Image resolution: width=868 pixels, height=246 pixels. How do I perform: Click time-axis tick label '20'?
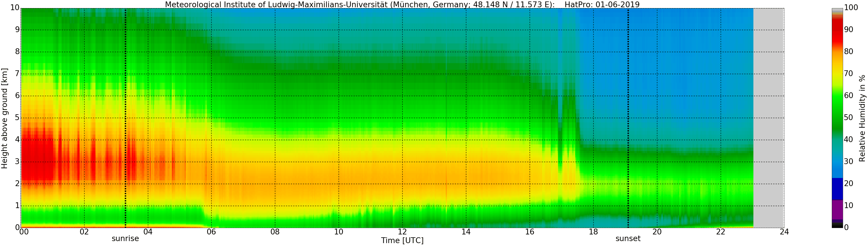pos(657,232)
